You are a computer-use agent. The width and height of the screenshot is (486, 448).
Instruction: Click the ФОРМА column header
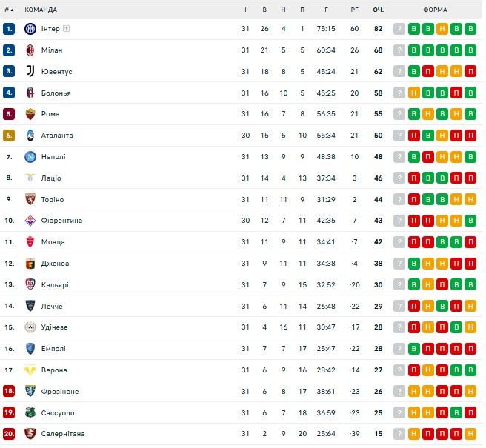435,10
